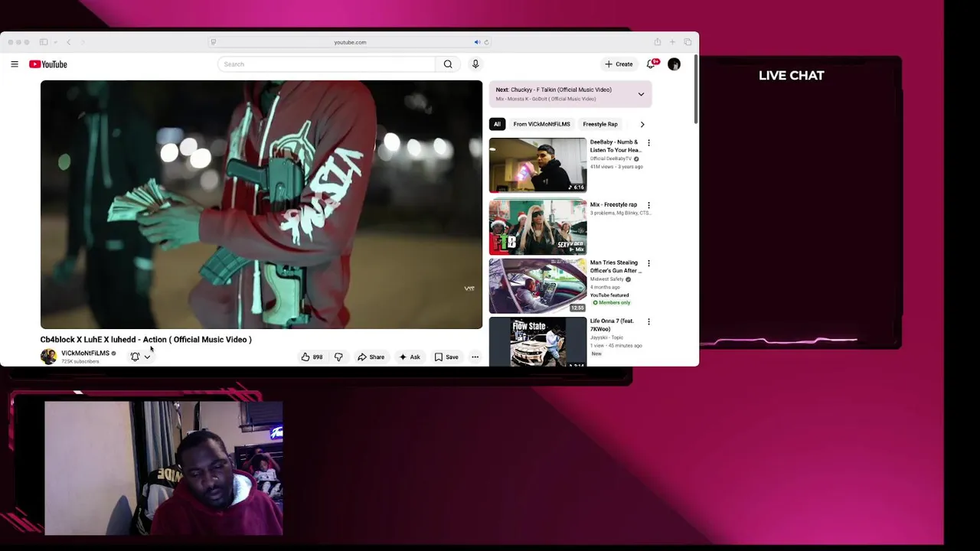Select the All filter chip

point(497,124)
